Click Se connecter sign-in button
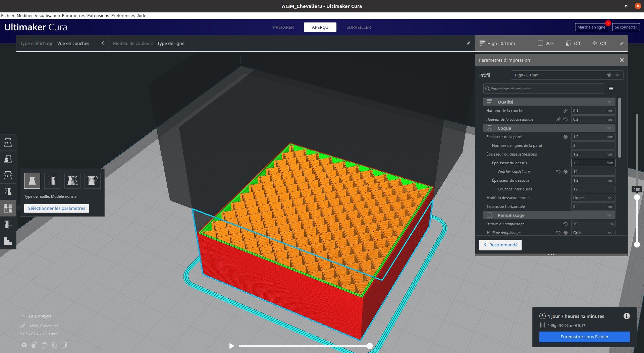 click(x=626, y=27)
